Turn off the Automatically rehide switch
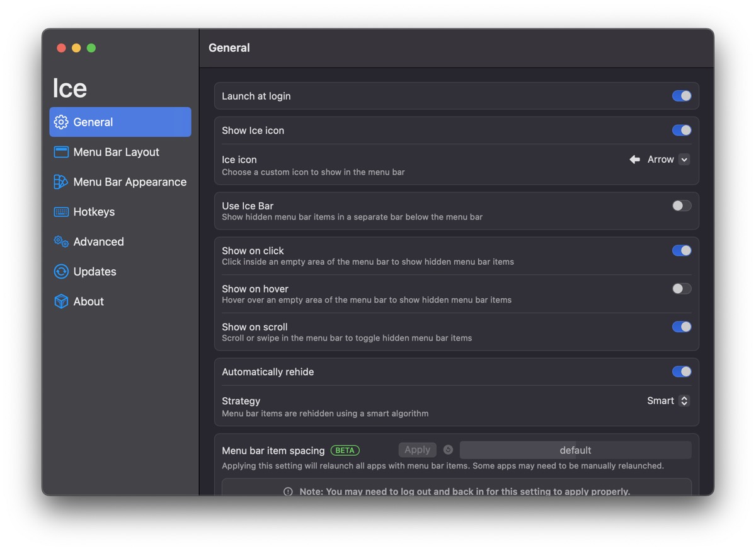Screen dimensions: 756x551 (x=681, y=372)
